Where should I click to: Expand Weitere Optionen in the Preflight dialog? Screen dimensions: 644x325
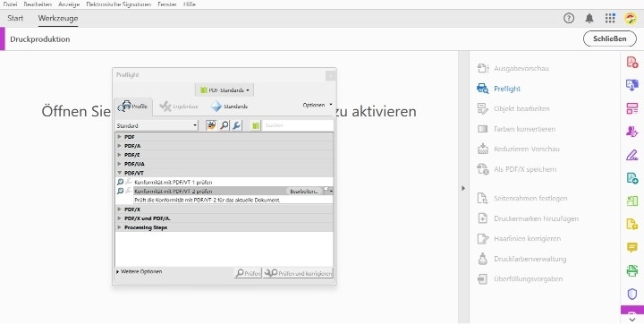pos(139,271)
